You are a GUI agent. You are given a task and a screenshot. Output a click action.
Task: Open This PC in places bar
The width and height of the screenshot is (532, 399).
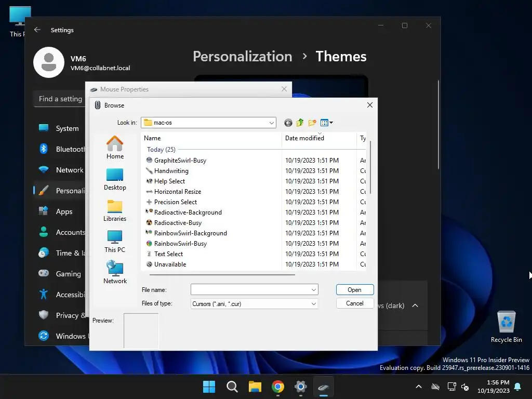(115, 242)
